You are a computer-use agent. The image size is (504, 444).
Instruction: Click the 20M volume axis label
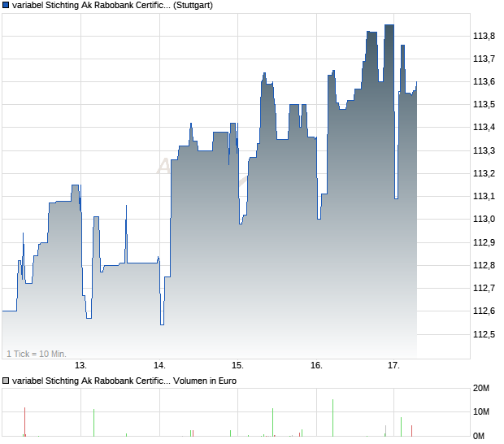pyautogui.click(x=483, y=389)
